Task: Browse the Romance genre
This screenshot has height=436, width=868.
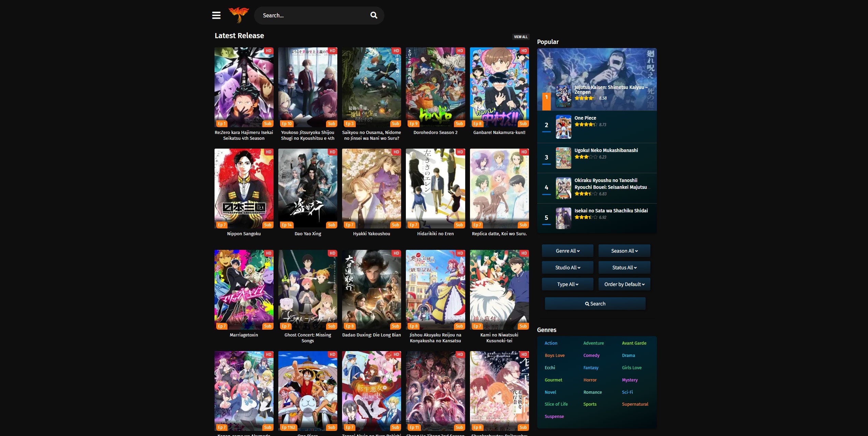Action: tap(592, 392)
